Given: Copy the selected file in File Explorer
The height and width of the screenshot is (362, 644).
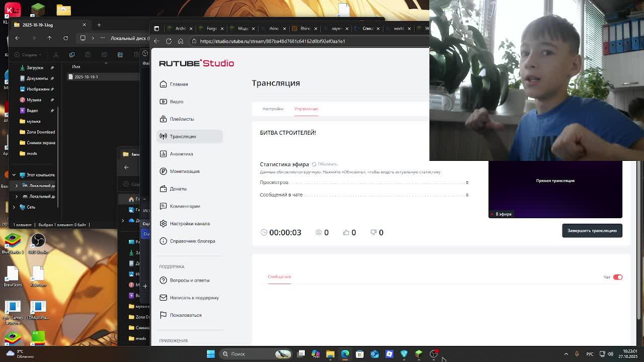Looking at the screenshot, I should [72, 54].
